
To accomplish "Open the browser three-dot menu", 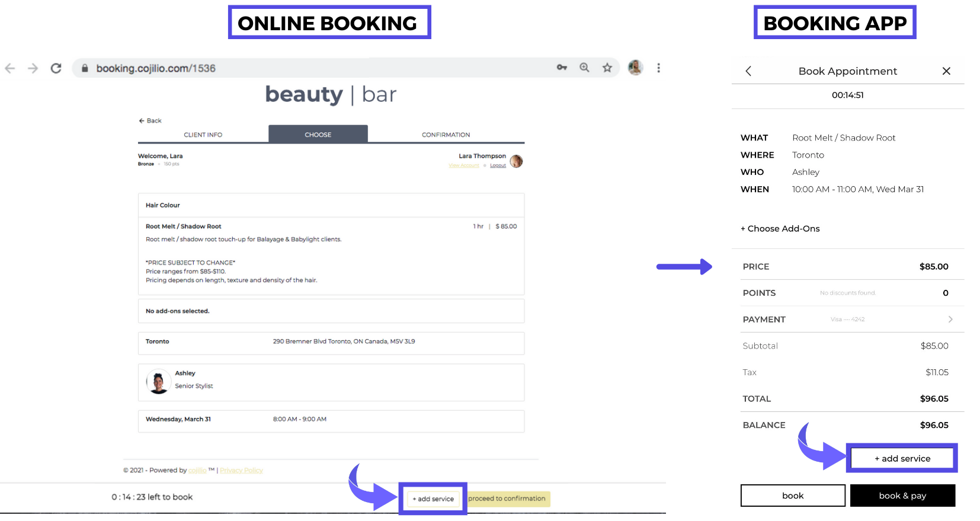I will coord(658,68).
